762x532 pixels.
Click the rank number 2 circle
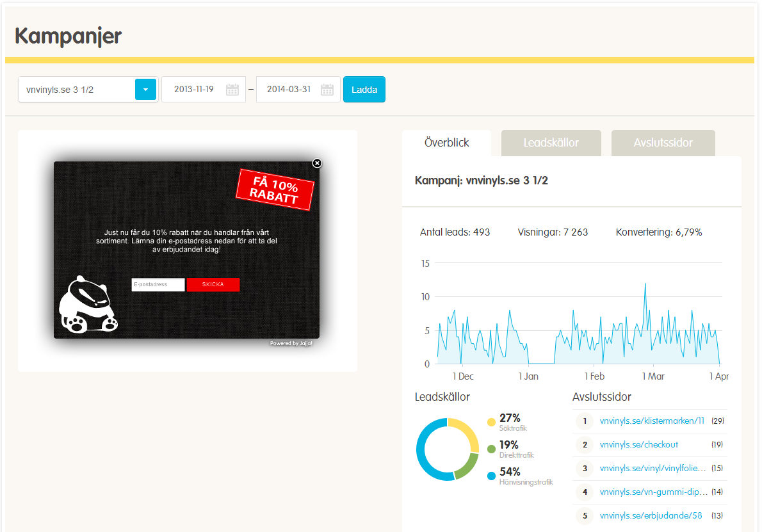(585, 445)
